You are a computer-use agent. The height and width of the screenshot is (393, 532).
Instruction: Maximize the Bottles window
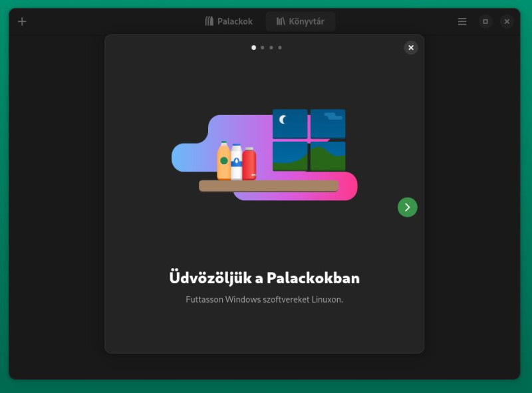click(485, 21)
